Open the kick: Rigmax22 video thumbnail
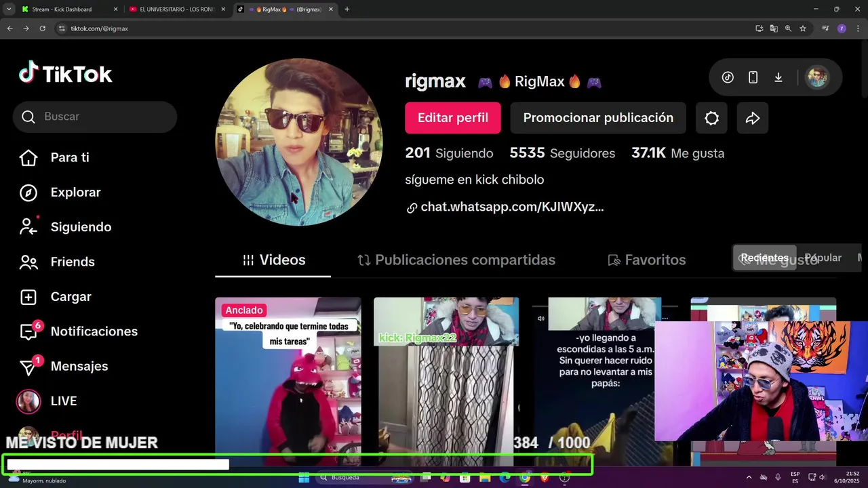The height and width of the screenshot is (488, 868). (446, 382)
